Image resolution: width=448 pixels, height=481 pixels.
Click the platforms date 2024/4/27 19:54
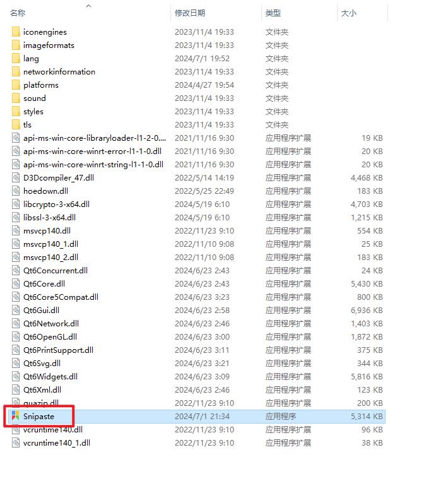point(204,85)
